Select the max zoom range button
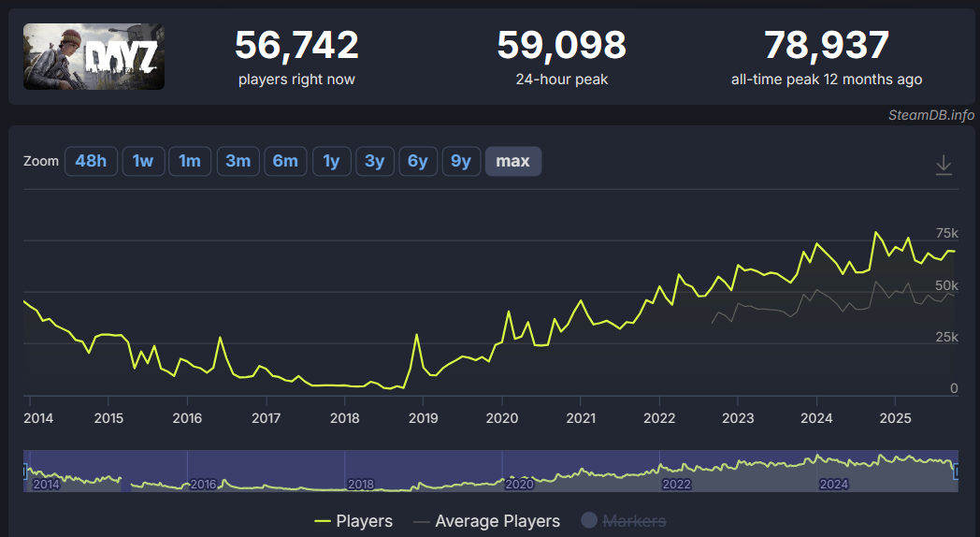The width and height of the screenshot is (980, 537). [513, 161]
